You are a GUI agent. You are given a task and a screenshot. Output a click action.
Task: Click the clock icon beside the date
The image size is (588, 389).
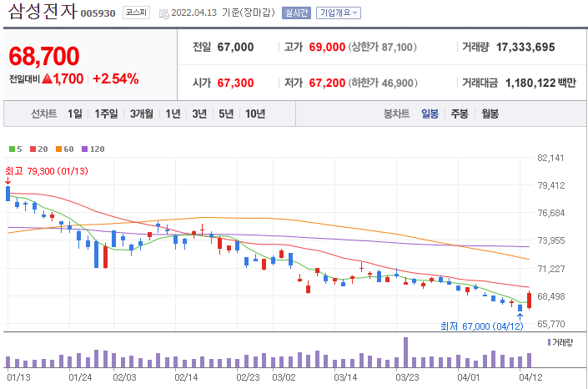[x=163, y=14]
